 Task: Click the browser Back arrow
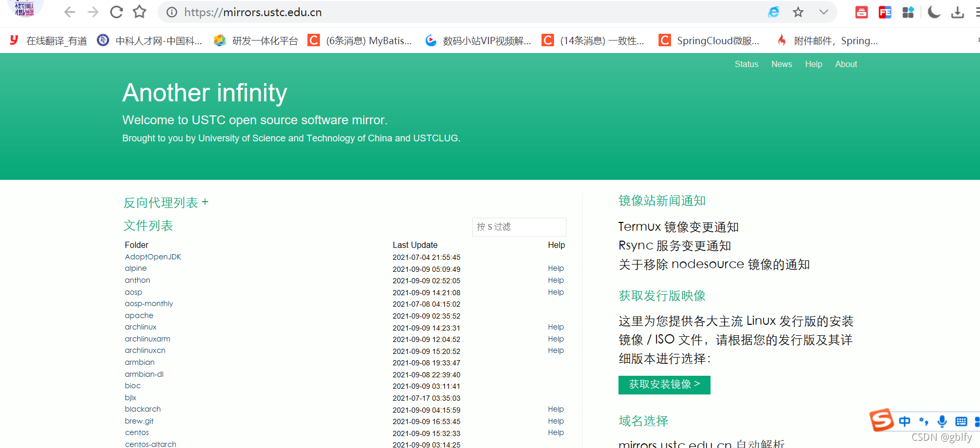pyautogui.click(x=70, y=12)
